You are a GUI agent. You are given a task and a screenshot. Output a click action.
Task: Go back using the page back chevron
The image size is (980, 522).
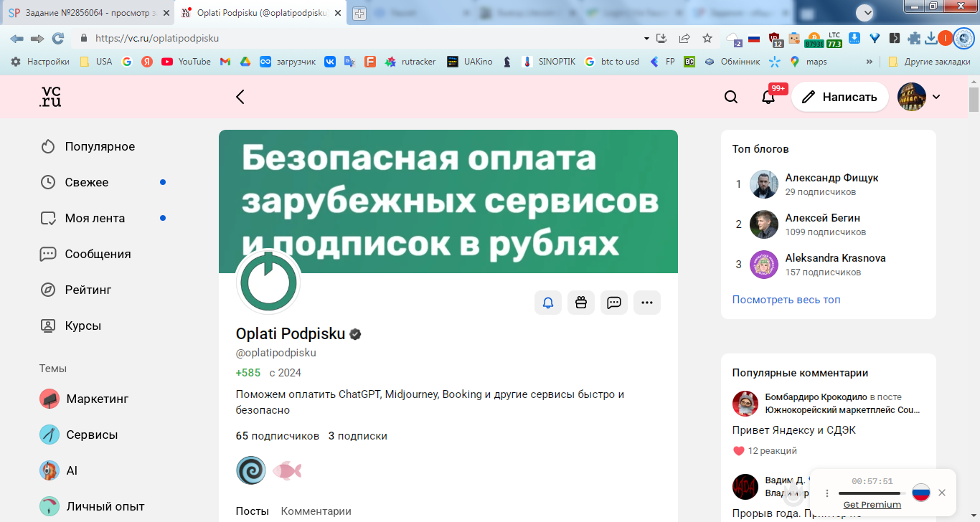coord(240,97)
